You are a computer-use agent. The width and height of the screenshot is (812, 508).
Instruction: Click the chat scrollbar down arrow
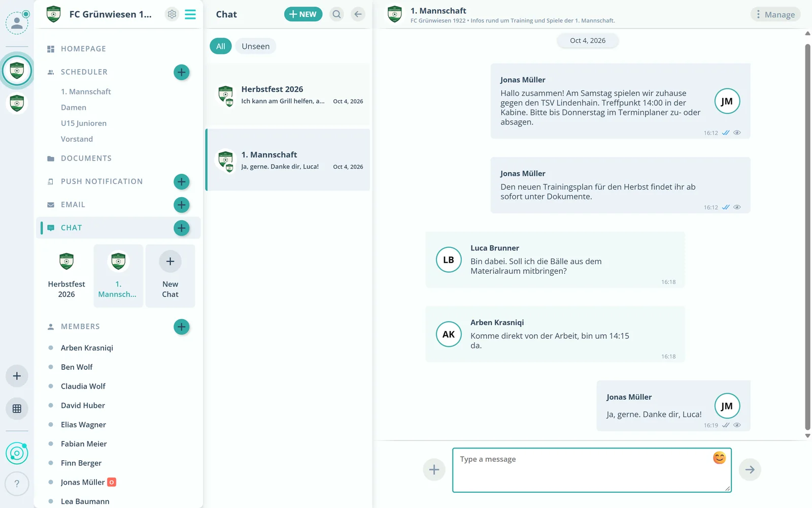807,436
